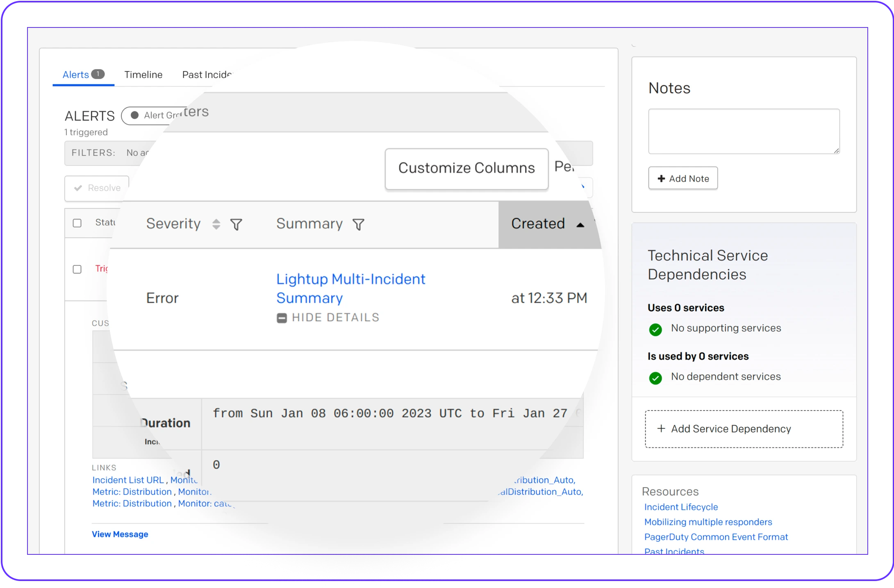Open the Timeline tab
The width and height of the screenshot is (894, 588).
pos(143,75)
